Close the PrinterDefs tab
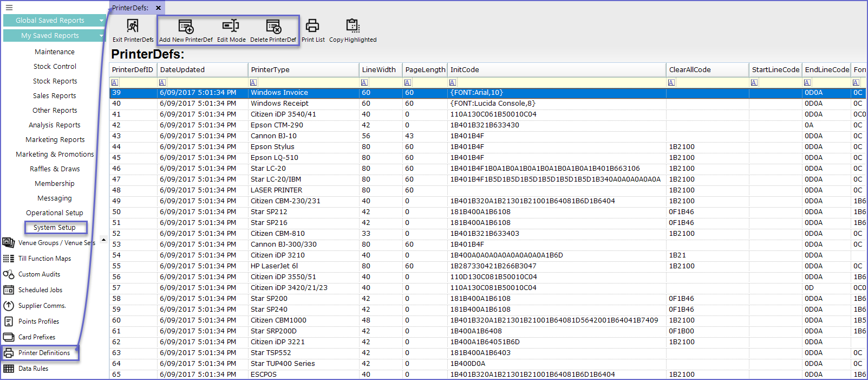Viewport: 868px width, 380px height. (x=158, y=8)
